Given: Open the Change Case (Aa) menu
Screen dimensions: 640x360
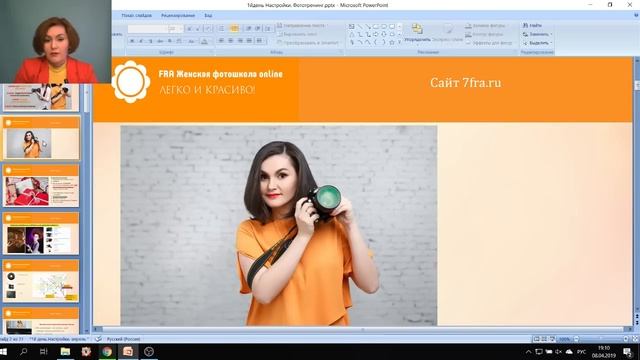Looking at the screenshot, I should point(191,41).
